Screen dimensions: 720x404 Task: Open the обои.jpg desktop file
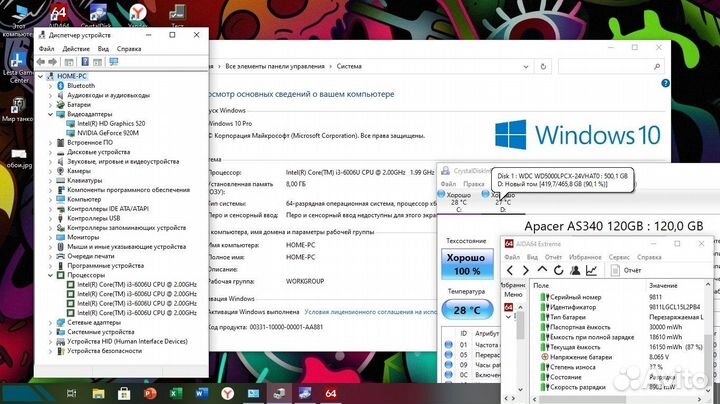(19, 159)
